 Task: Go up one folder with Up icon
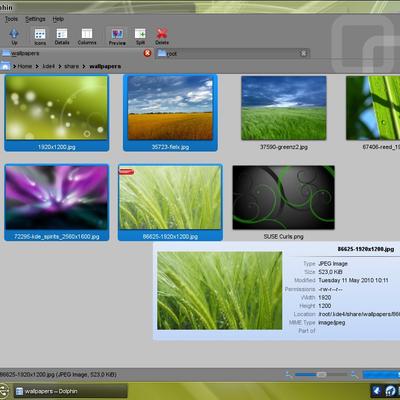[14, 36]
